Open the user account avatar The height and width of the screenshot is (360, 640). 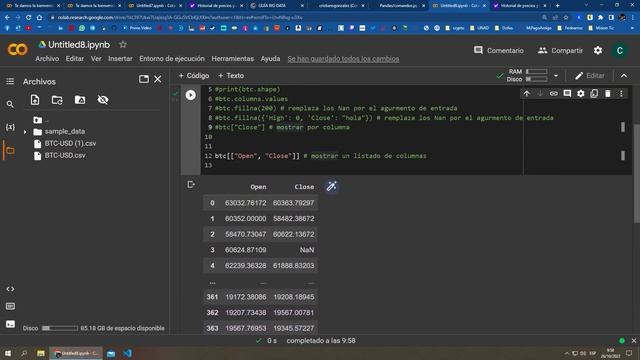pos(620,51)
